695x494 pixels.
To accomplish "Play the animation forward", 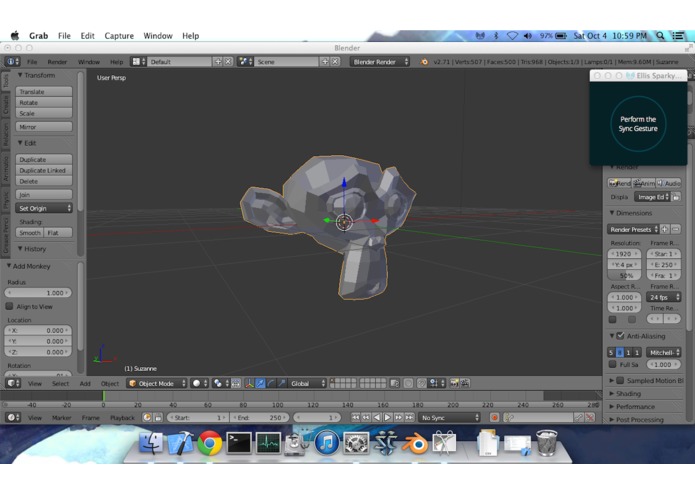I will pyautogui.click(x=388, y=417).
